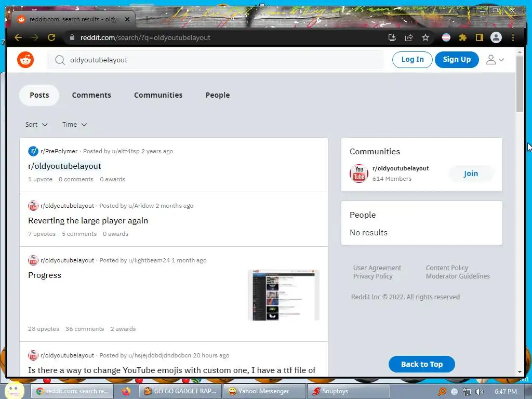Screen dimensions: 532x399
Task: Switch to the Posts tab
Action: (x=39, y=95)
